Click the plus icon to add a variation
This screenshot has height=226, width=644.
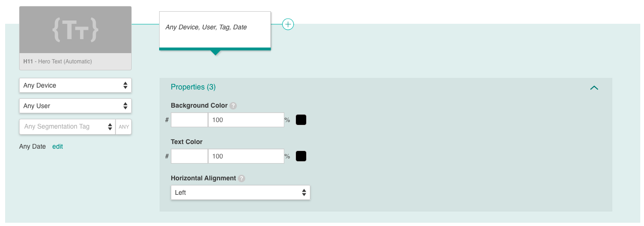288,24
